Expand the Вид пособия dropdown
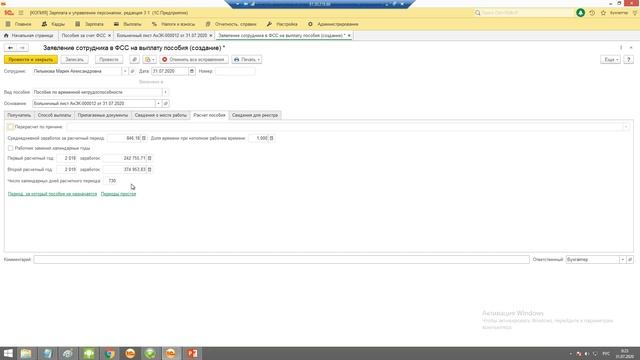This screenshot has height=360, width=640. pos(165,92)
